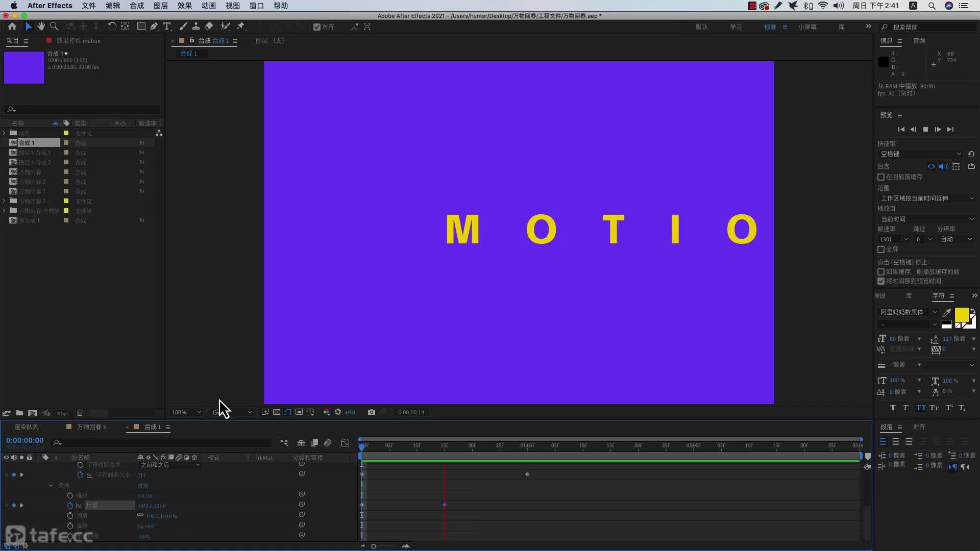Click the 标准 workspace button
The height and width of the screenshot is (551, 980).
click(770, 27)
